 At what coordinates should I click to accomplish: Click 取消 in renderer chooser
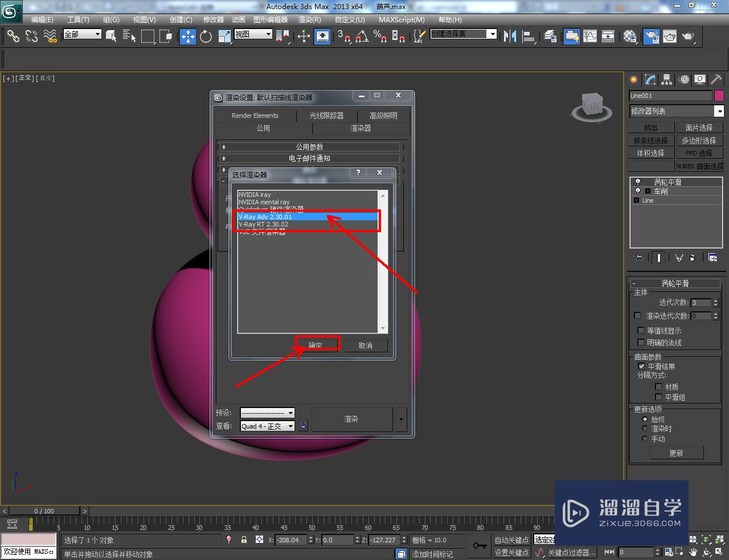(366, 345)
